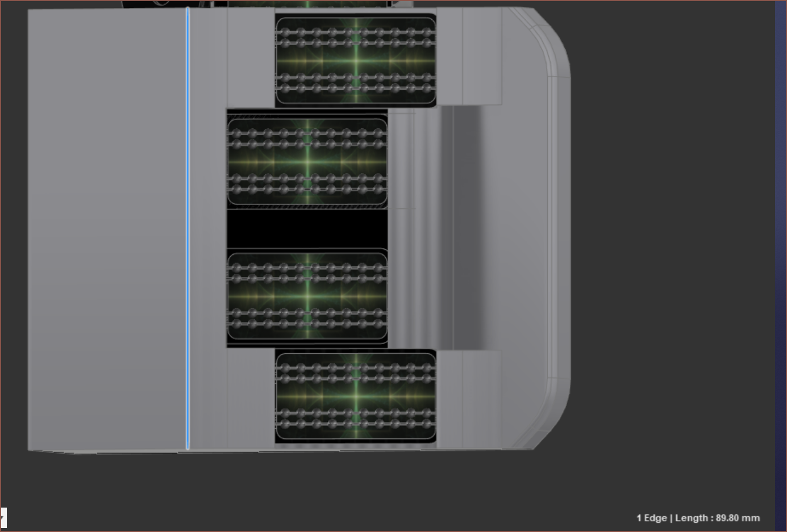Select the large flat gray face on left

pos(107,227)
